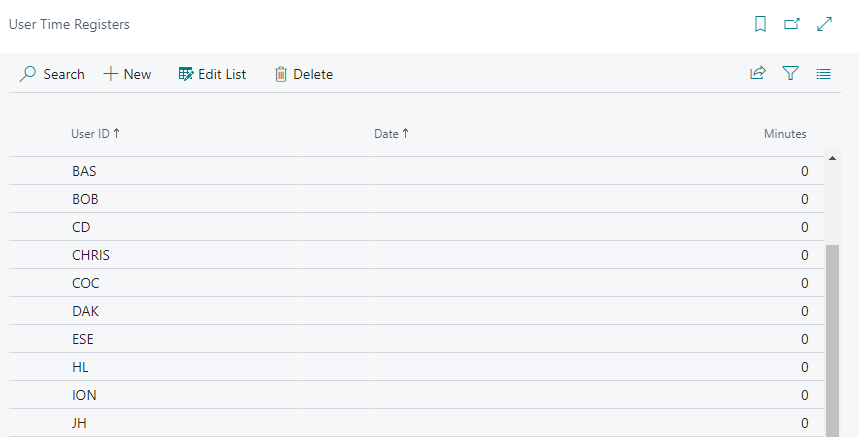This screenshot has width=859, height=437.
Task: Select the ION user row
Action: 416,395
